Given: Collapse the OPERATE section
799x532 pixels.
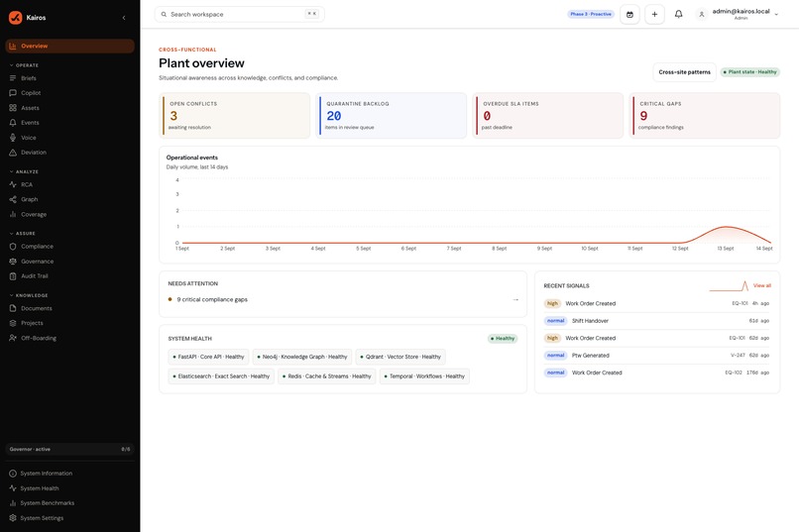Looking at the screenshot, I should 24,65.
